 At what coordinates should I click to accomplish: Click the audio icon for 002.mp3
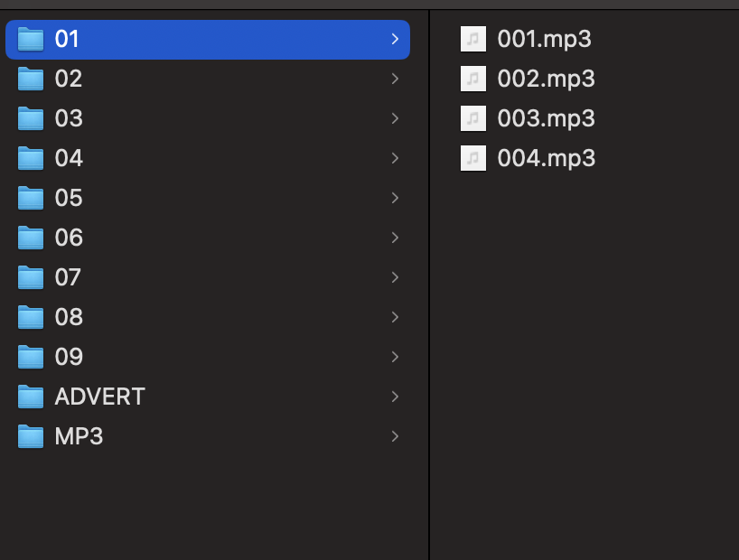point(472,79)
